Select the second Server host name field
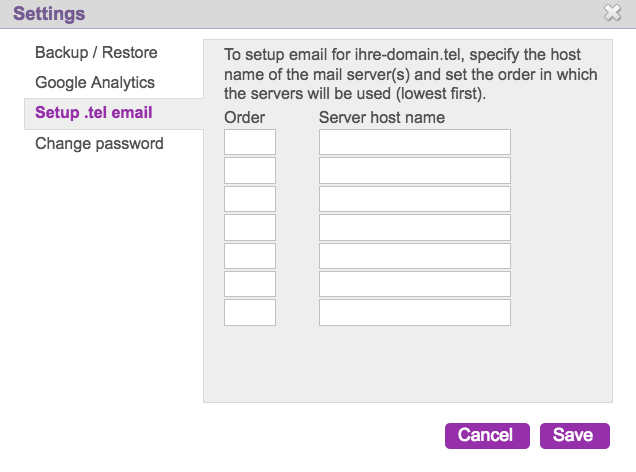Image resolution: width=636 pixels, height=472 pixels. pyautogui.click(x=415, y=170)
